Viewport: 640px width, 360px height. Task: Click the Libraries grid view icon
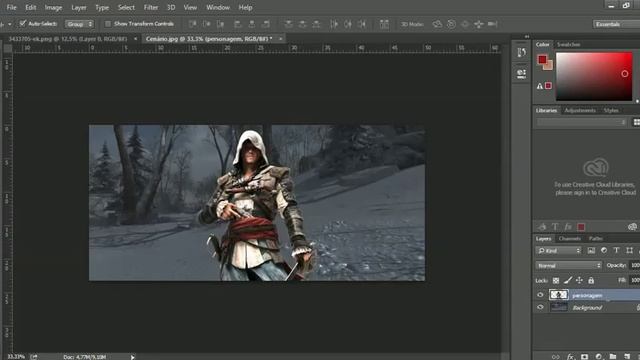point(636,122)
